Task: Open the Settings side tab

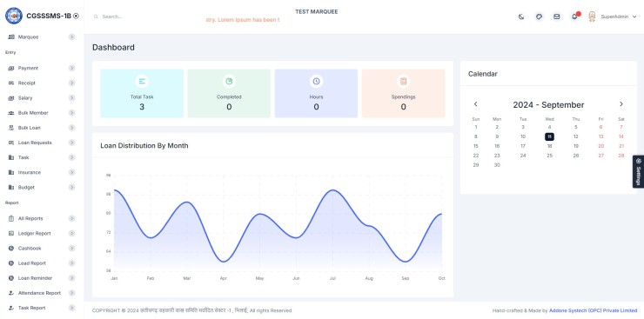Action: pyautogui.click(x=638, y=171)
